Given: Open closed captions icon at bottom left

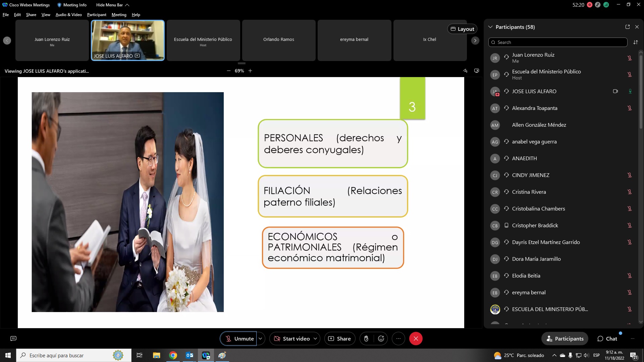Looking at the screenshot, I should [13, 339].
